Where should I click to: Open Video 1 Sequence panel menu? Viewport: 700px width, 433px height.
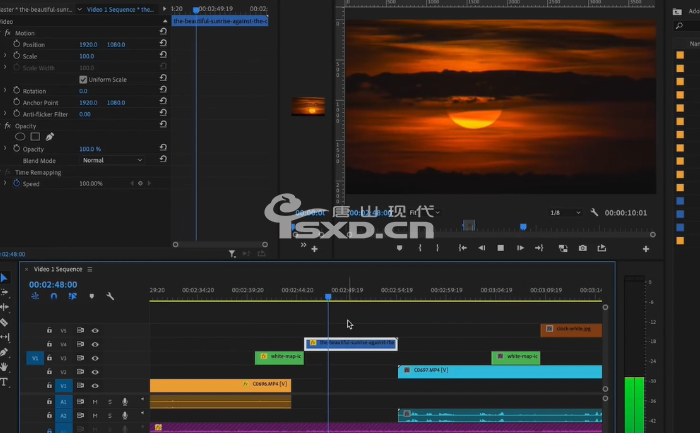[90, 269]
